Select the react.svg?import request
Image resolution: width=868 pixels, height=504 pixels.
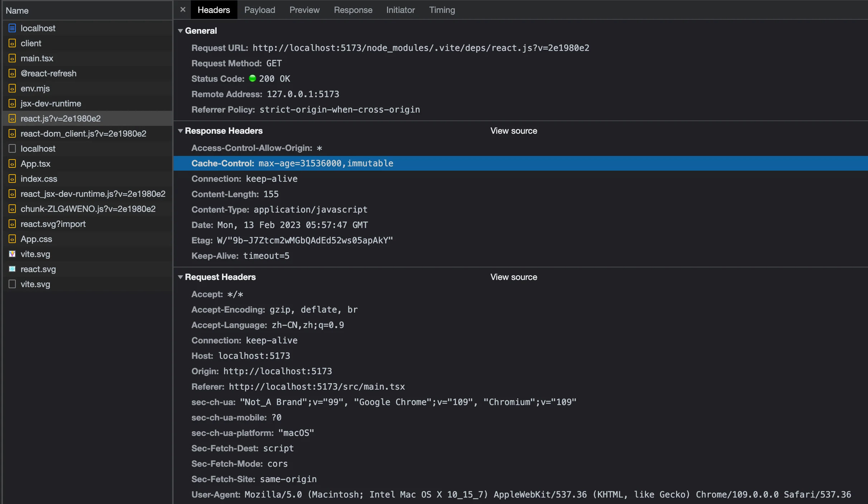(x=88, y=224)
